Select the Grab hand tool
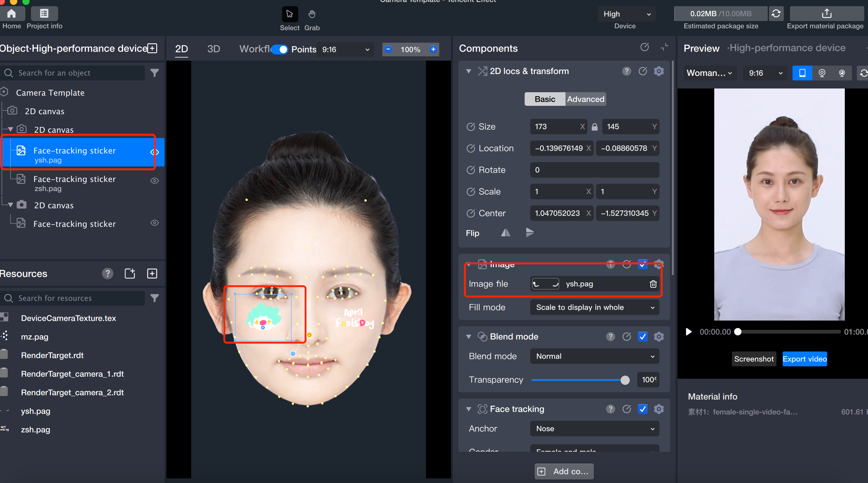Screen dimensions: 868x483 (x=312, y=14)
